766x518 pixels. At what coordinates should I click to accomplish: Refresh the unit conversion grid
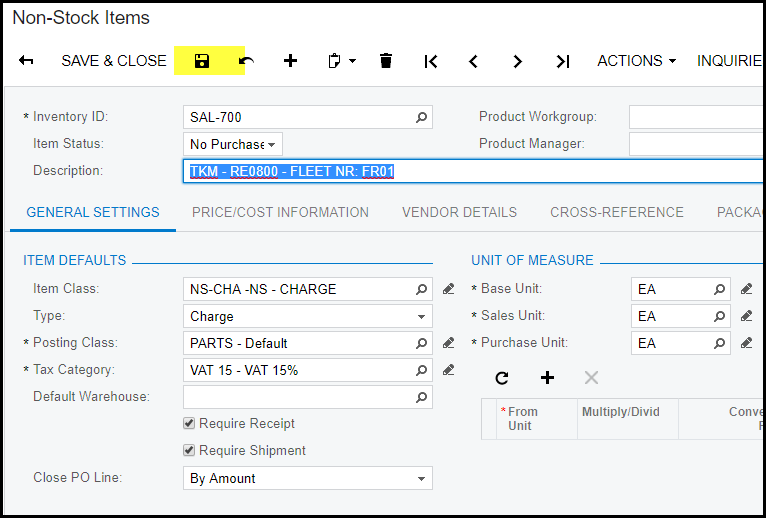tap(502, 378)
